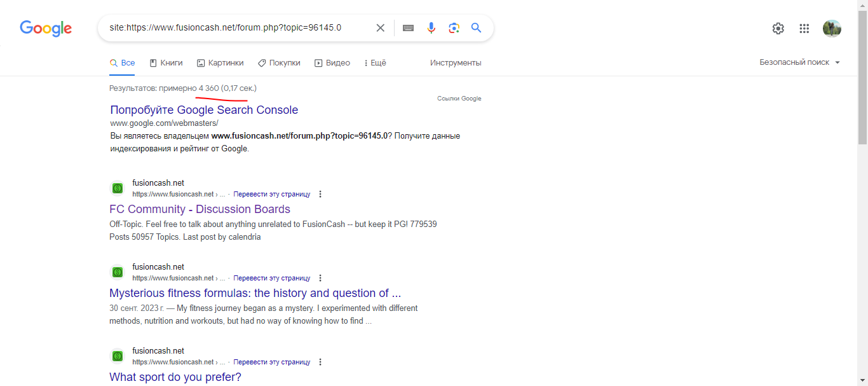The height and width of the screenshot is (386, 868).
Task: Switch to the Картинки tab
Action: [x=220, y=63]
